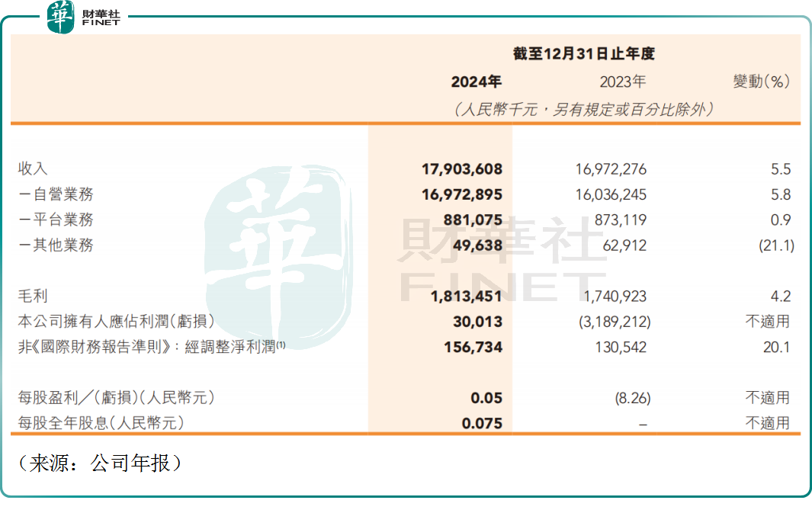Select the 變動(%) column header

[x=761, y=82]
